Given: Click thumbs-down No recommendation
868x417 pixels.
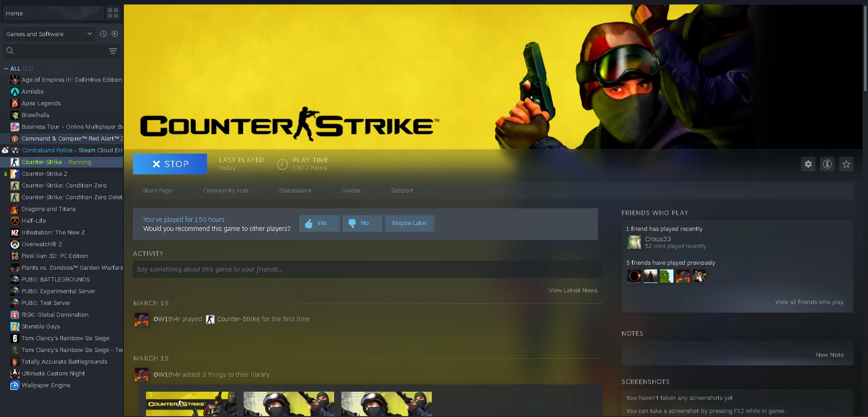Looking at the screenshot, I should 362,223.
